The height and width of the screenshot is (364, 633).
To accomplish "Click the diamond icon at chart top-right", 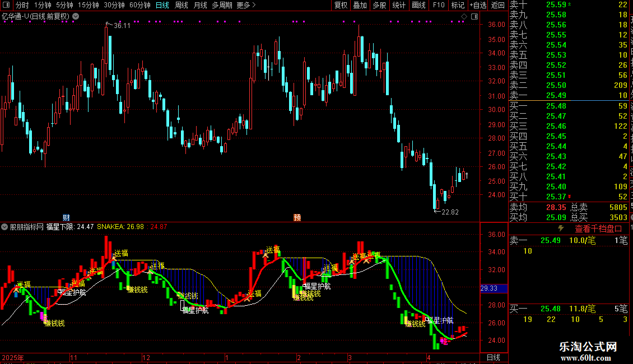I will 464,17.
